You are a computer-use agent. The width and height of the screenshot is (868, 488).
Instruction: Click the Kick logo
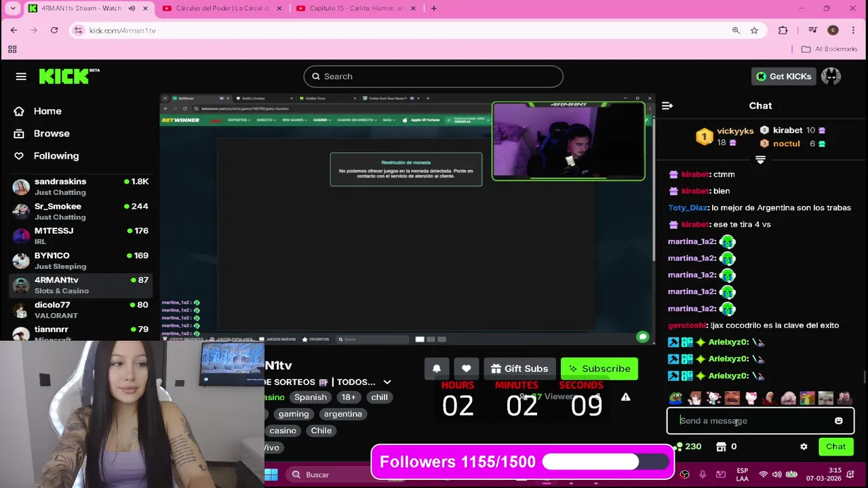click(x=68, y=76)
